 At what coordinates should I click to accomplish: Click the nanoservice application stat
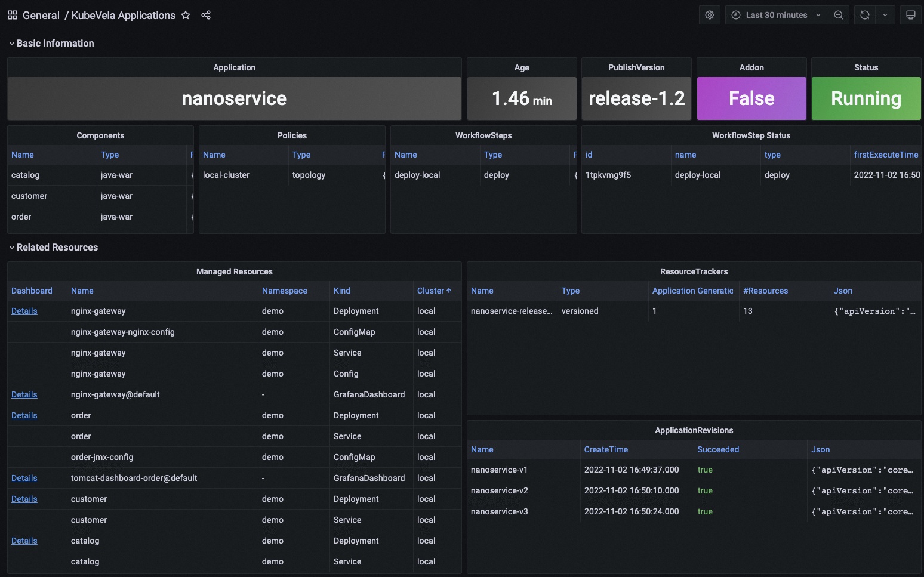pos(235,98)
